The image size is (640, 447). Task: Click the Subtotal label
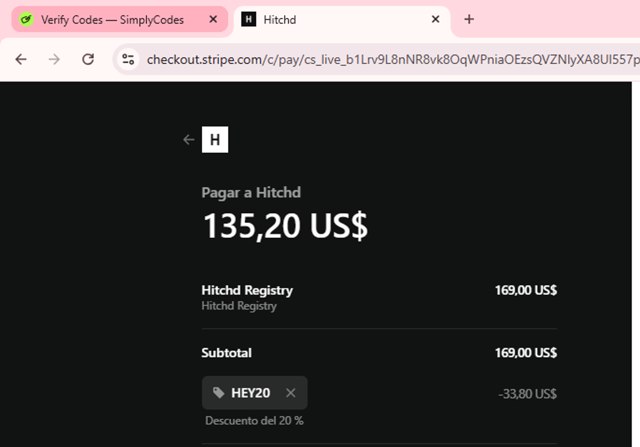227,353
